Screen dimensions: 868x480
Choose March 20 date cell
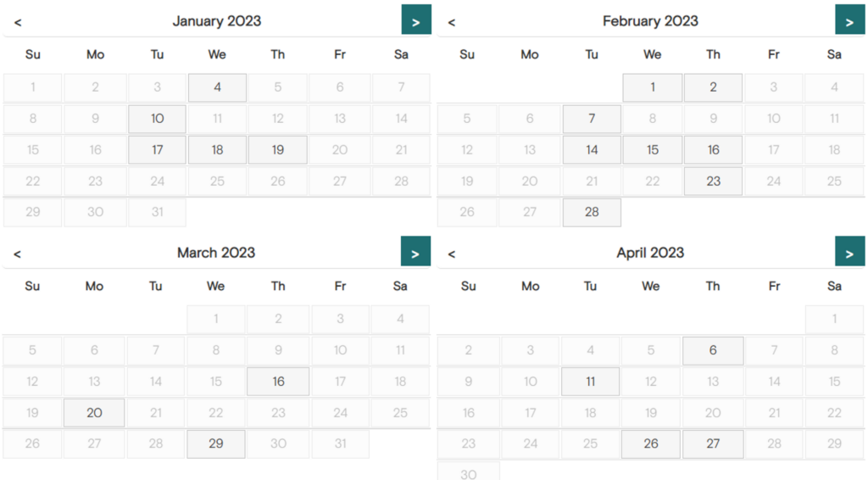(94, 413)
